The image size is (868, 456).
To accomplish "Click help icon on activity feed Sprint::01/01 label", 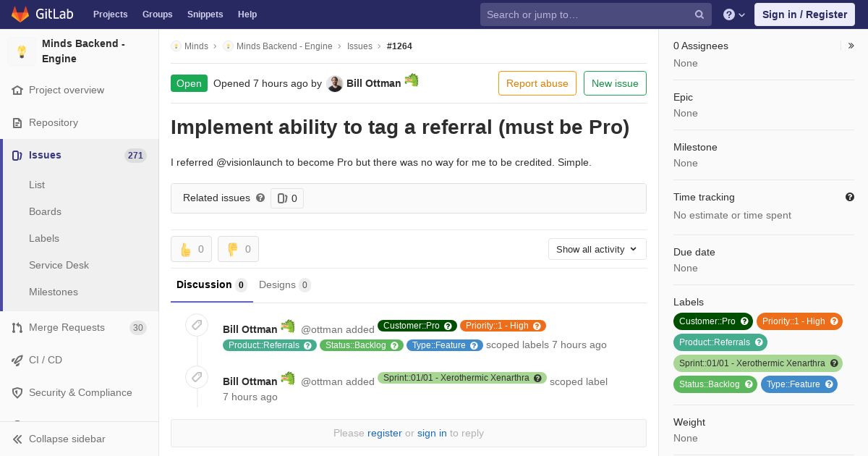I will [x=539, y=379].
